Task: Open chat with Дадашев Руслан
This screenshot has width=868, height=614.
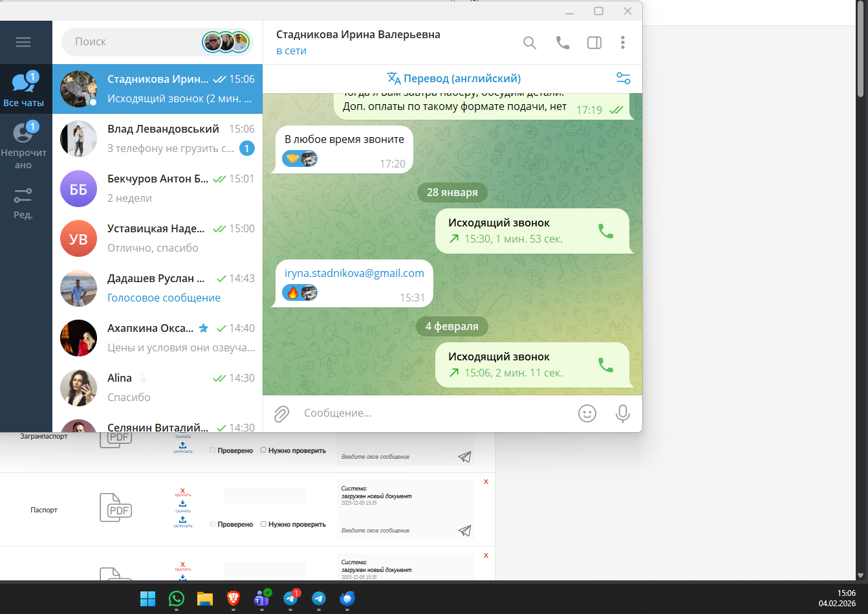Action: tap(157, 288)
